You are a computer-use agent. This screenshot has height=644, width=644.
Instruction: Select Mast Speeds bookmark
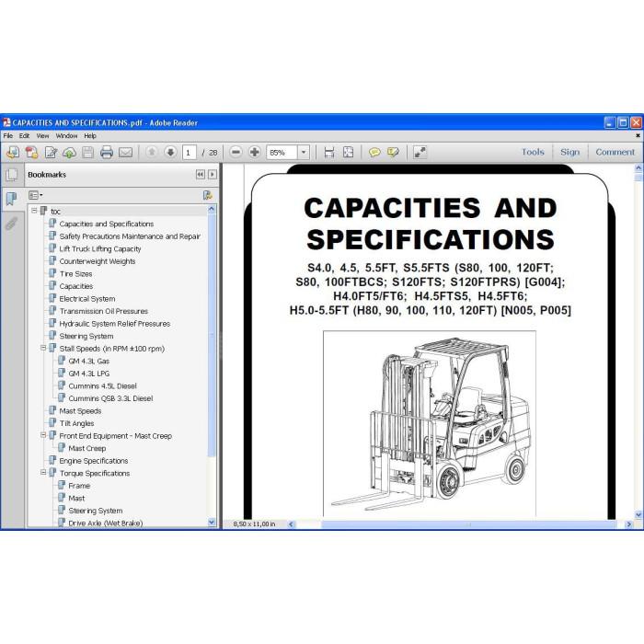click(x=80, y=411)
